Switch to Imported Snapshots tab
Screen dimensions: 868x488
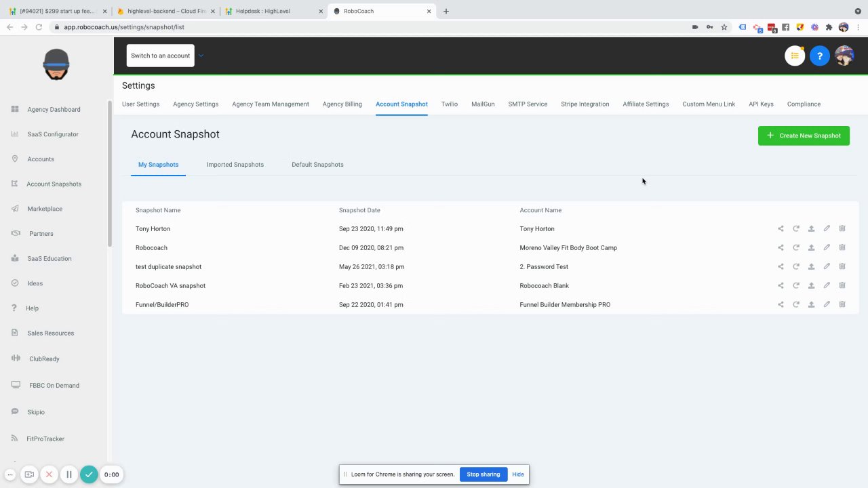tap(235, 165)
